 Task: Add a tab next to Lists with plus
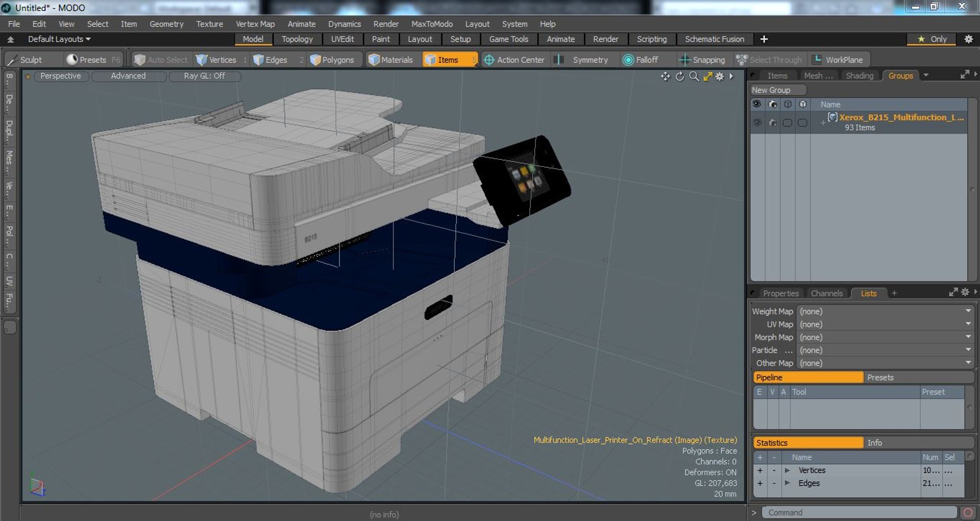[894, 293]
